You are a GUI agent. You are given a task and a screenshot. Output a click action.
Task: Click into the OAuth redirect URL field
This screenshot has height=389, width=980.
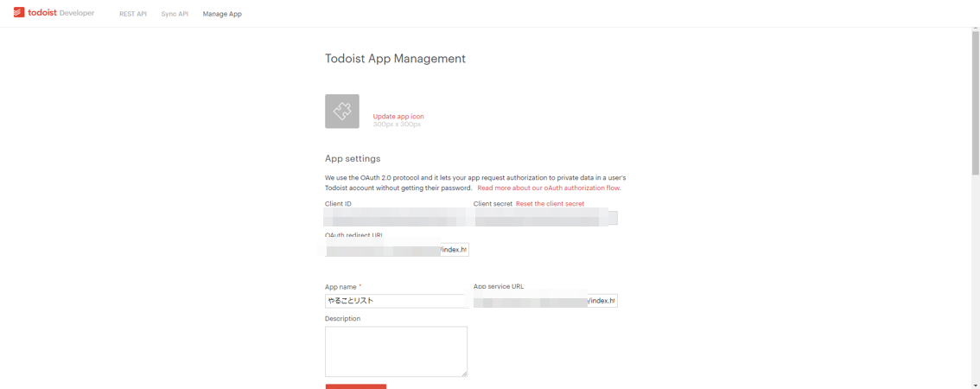[397, 250]
